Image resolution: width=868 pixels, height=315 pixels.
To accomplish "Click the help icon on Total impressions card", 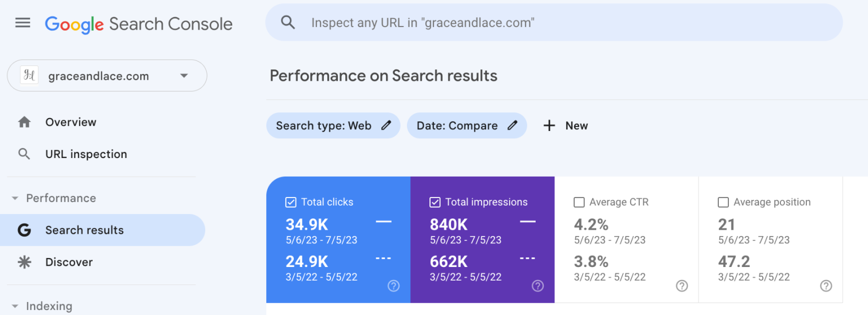I will 537,286.
